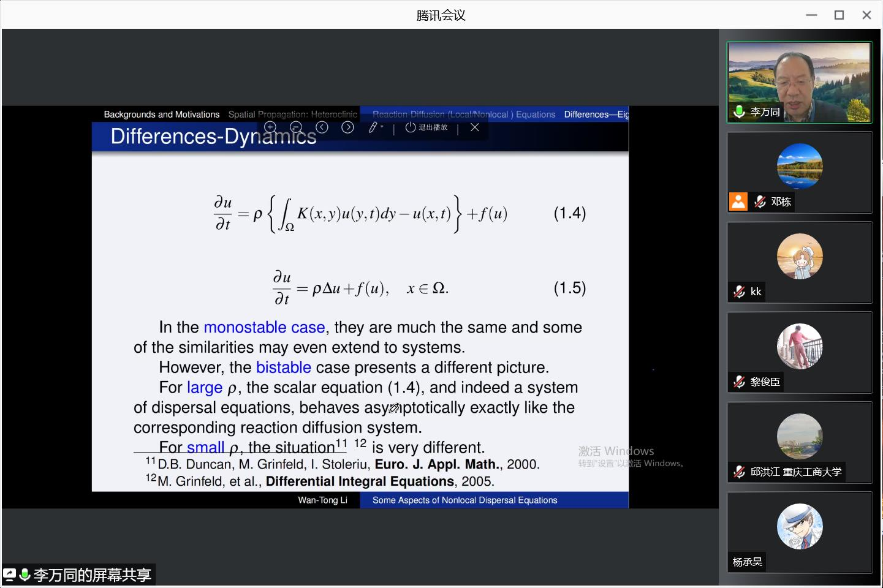The width and height of the screenshot is (883, 588).
Task: Click green microphone icon on 李万同 video
Action: click(x=739, y=111)
